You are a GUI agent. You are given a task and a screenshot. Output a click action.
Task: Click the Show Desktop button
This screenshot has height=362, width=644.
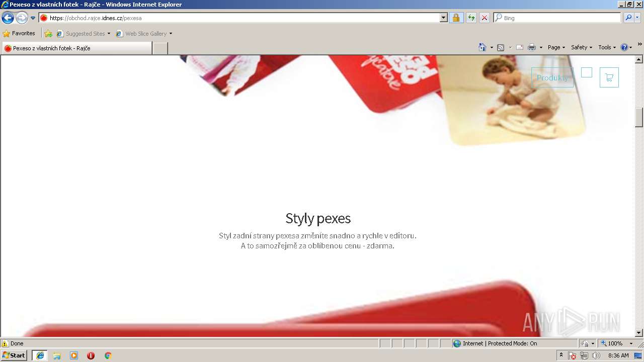tap(638, 355)
